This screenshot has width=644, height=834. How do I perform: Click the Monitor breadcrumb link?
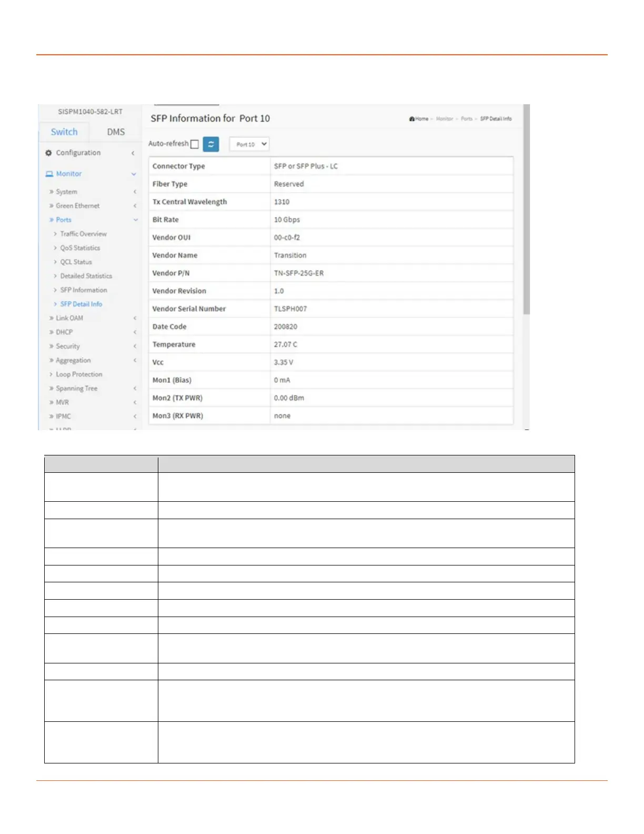coord(445,119)
